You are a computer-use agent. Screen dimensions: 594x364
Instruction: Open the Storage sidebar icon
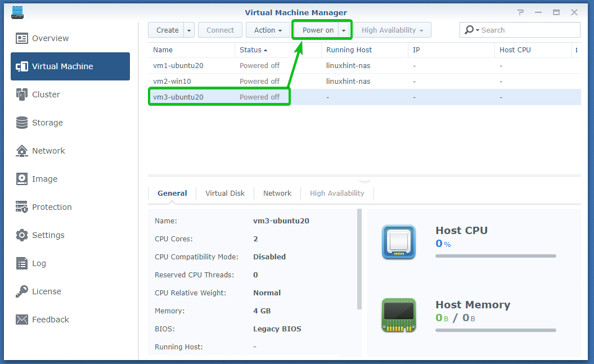22,123
